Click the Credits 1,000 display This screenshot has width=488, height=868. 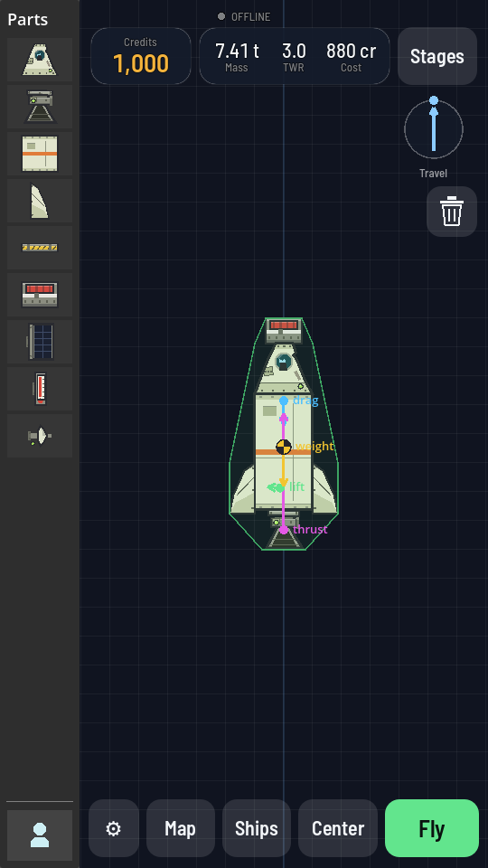pyautogui.click(x=141, y=56)
